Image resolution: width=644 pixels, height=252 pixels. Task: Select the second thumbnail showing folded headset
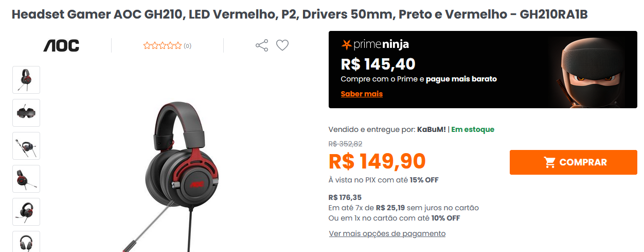[x=26, y=113]
